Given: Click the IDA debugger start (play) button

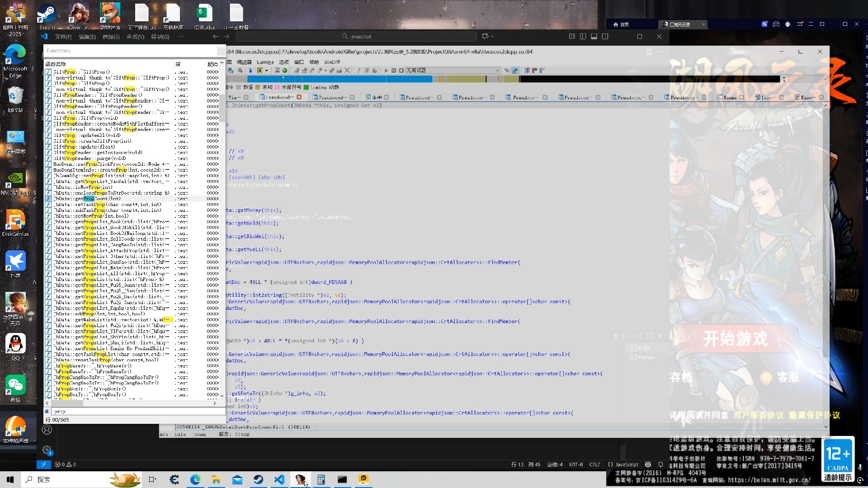Looking at the screenshot, I should coord(386,70).
